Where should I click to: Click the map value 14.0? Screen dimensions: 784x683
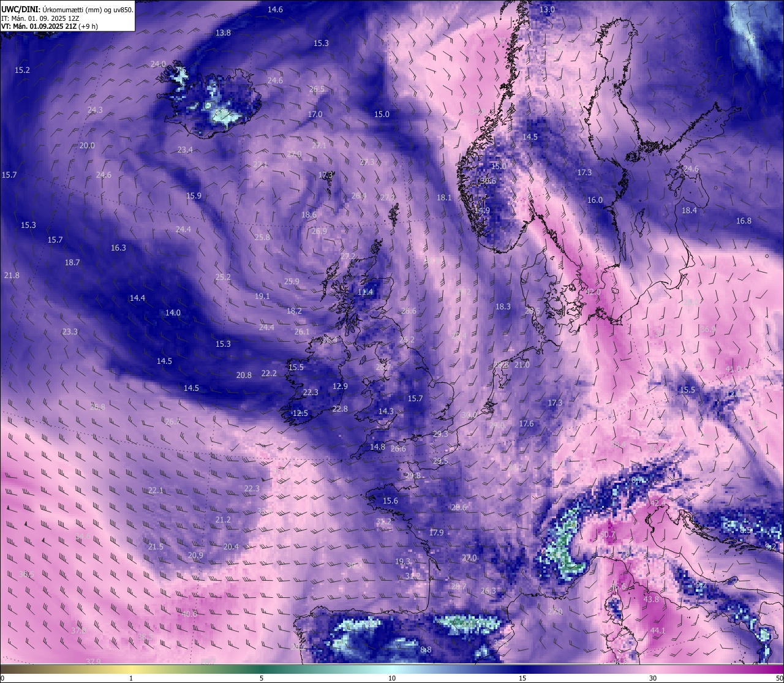173,312
